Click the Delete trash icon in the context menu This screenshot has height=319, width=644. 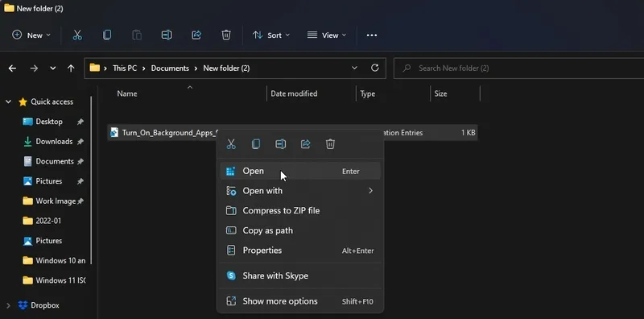pos(330,144)
